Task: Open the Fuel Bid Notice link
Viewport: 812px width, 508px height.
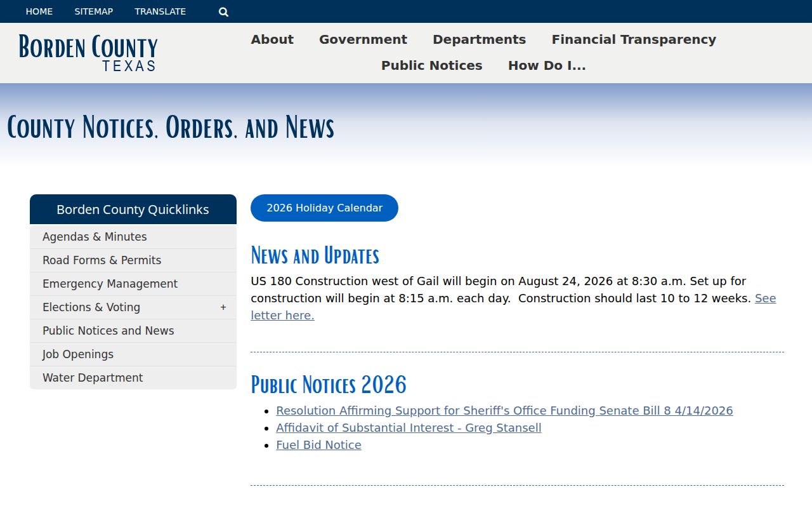Action: (318, 445)
